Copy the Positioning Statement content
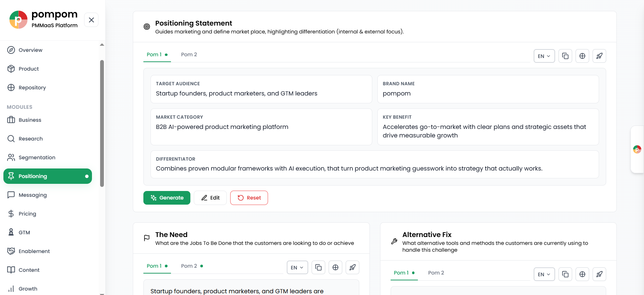Screen dimensions: 644x295 click(x=565, y=56)
